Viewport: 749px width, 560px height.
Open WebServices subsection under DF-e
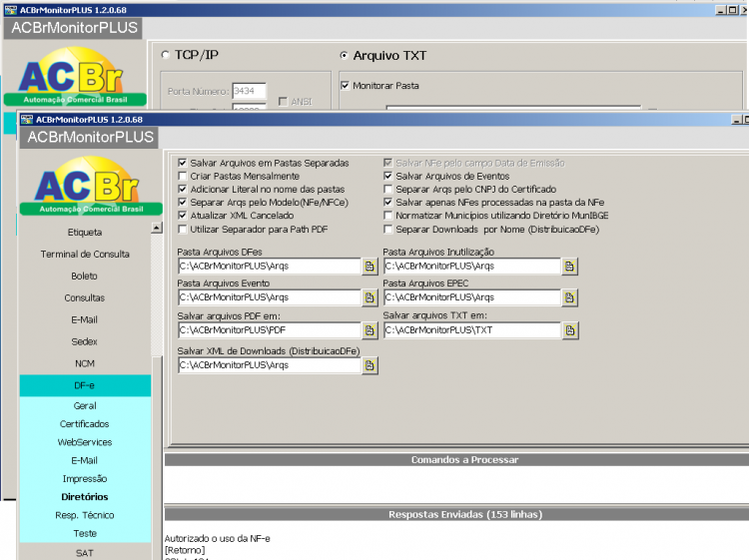coord(85,442)
